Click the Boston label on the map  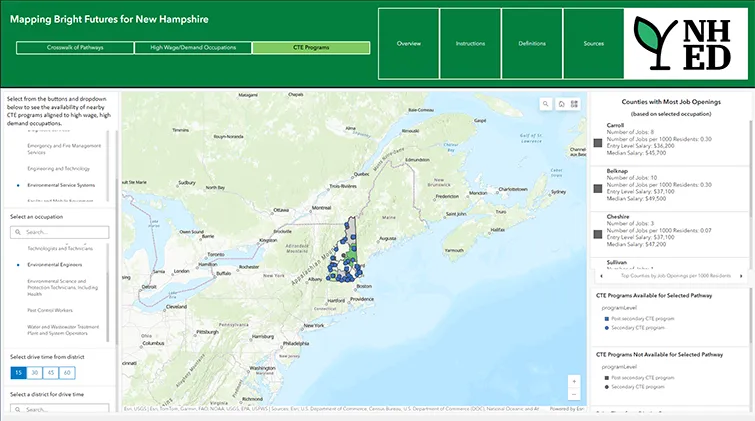[364, 286]
